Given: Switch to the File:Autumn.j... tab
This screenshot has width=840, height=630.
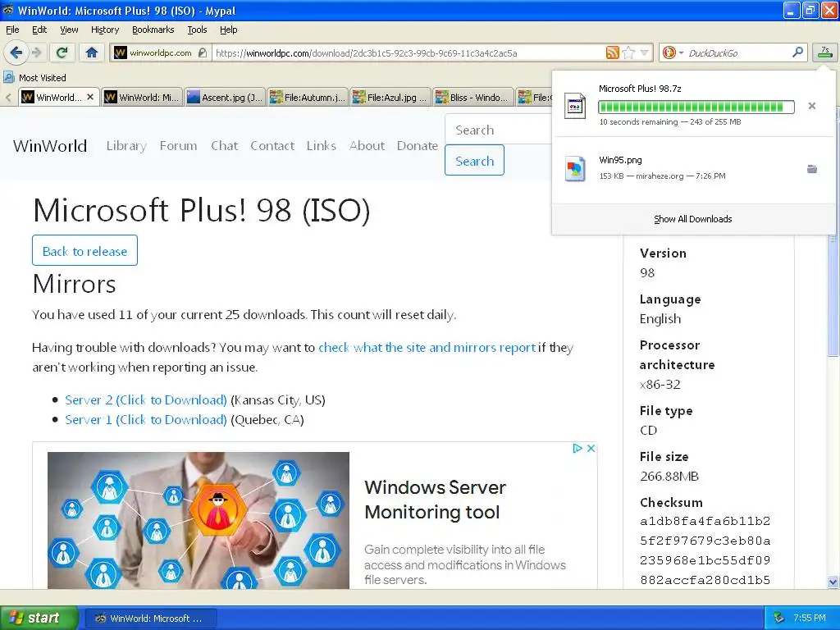Looking at the screenshot, I should [308, 98].
